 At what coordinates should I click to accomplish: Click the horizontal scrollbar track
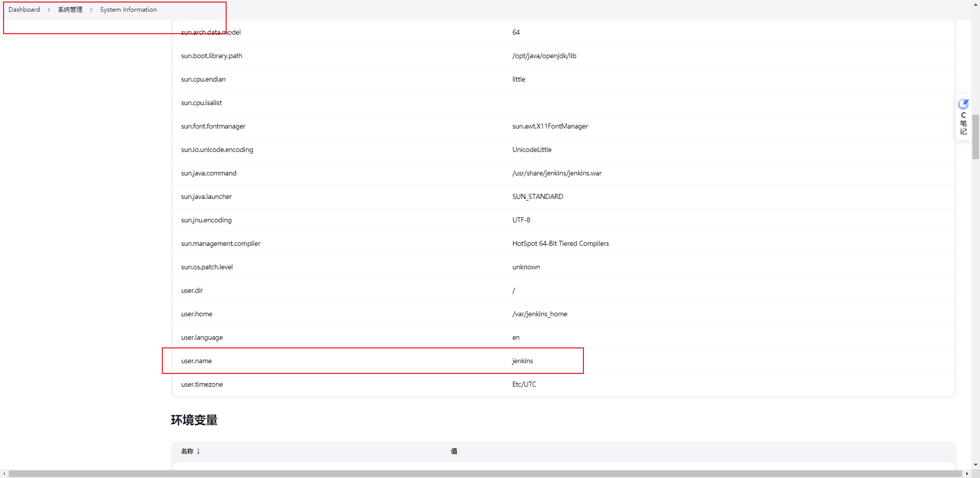coord(485,473)
